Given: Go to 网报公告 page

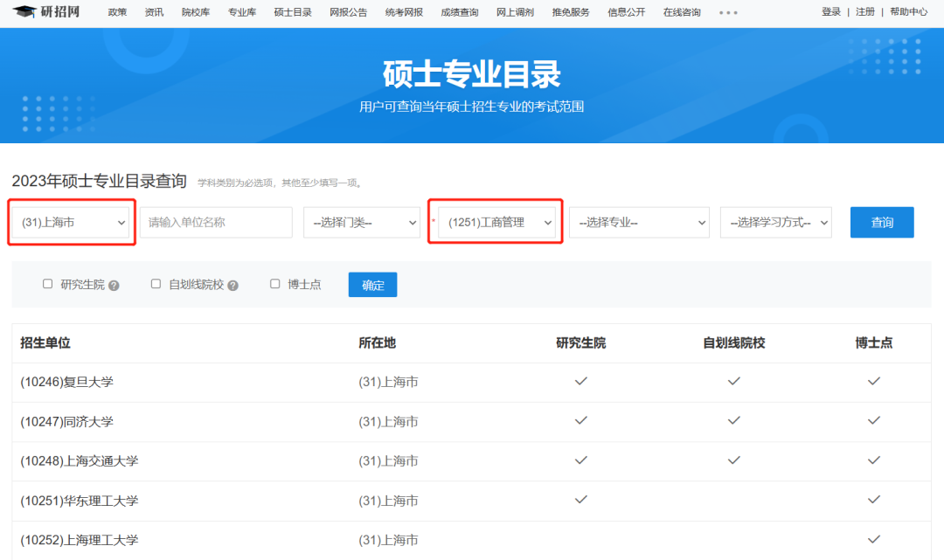Looking at the screenshot, I should [348, 12].
